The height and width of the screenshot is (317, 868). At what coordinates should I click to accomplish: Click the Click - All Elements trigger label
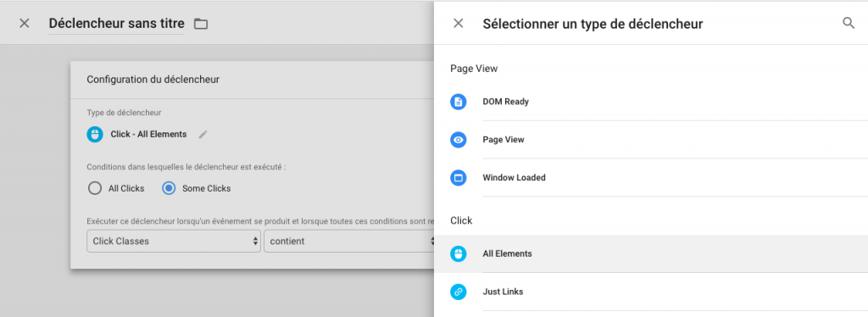point(148,135)
